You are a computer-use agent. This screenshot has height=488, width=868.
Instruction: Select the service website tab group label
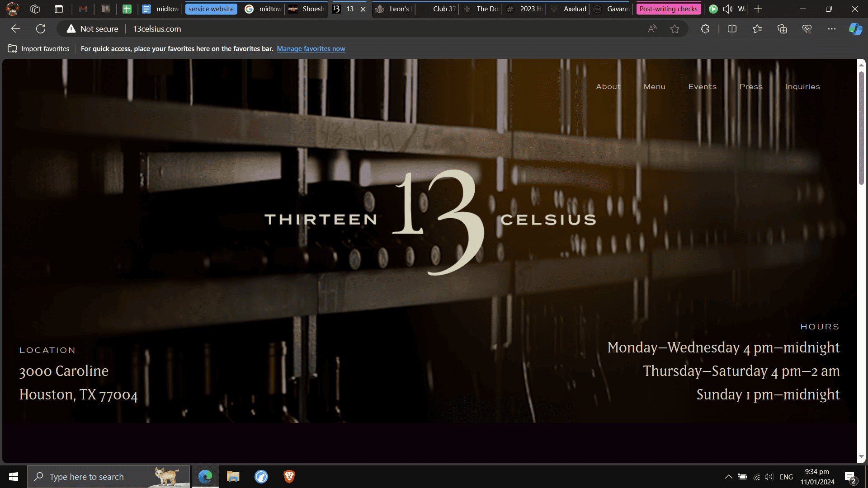[x=211, y=9]
